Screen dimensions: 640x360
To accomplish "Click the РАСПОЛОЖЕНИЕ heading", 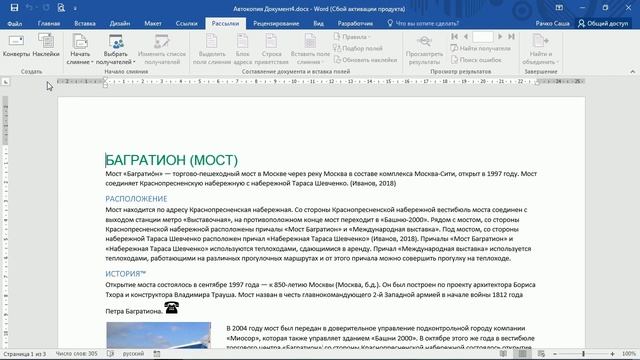I will point(136,199).
